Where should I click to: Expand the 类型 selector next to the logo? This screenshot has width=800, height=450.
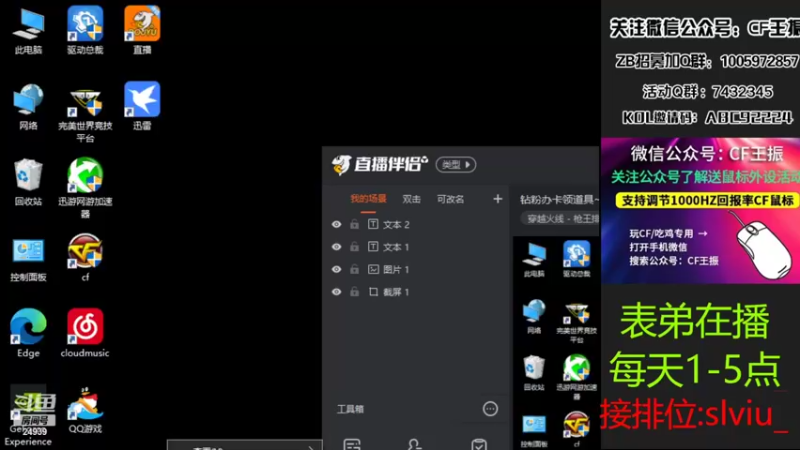(x=456, y=165)
